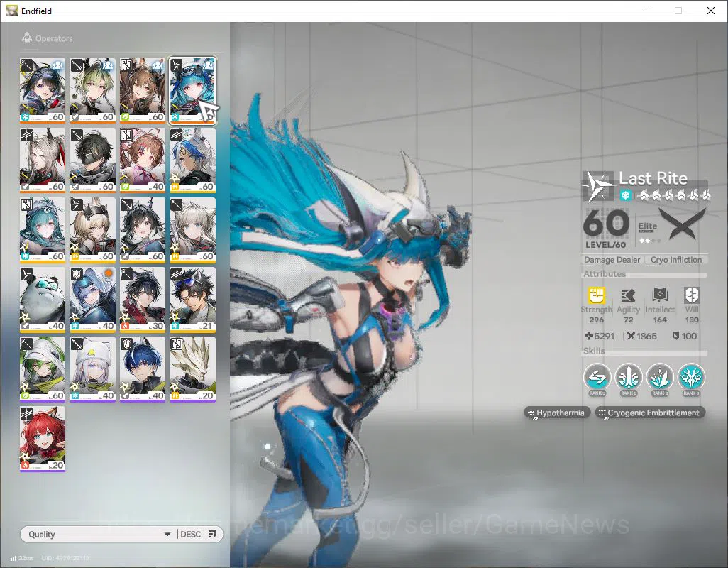Click the crossed blades weapon type icon
The height and width of the screenshot is (568, 728).
tap(682, 223)
